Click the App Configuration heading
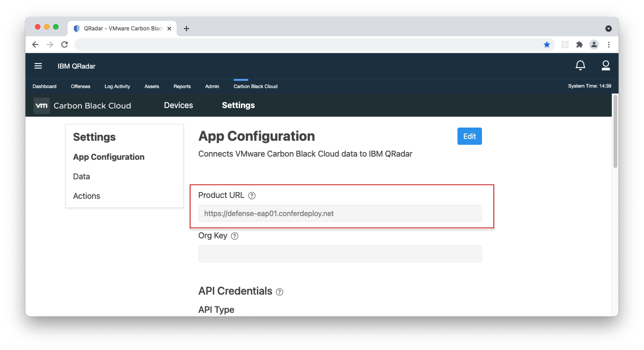Screen dimensions: 644x350 tap(256, 136)
